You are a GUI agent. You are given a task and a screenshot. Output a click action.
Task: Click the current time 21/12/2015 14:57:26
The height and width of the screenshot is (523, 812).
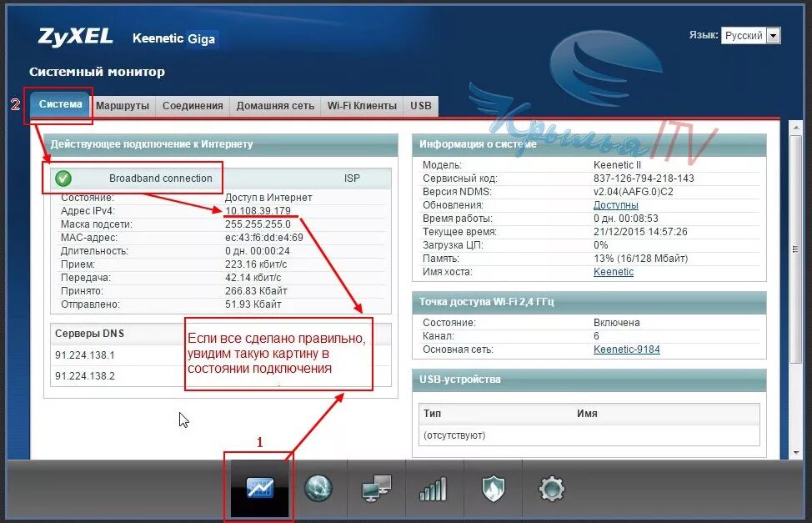click(x=640, y=232)
